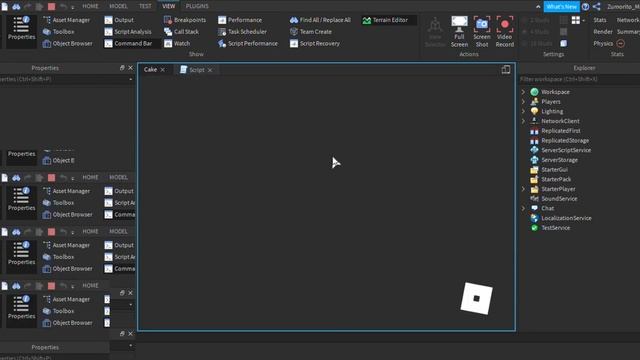
Task: Open the Toolbox in the top ribbon
Action: pyautogui.click(x=59, y=31)
